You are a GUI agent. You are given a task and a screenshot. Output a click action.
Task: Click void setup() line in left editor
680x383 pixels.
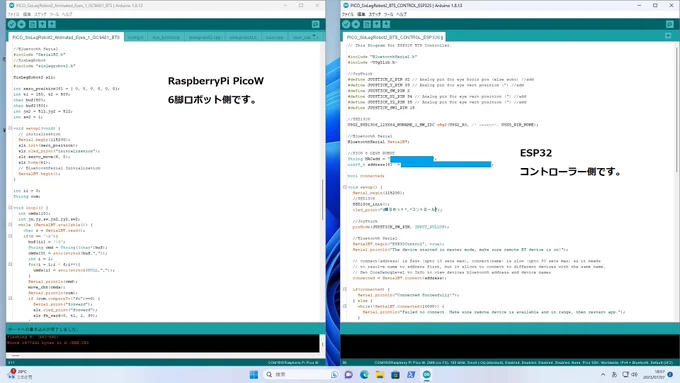point(36,128)
